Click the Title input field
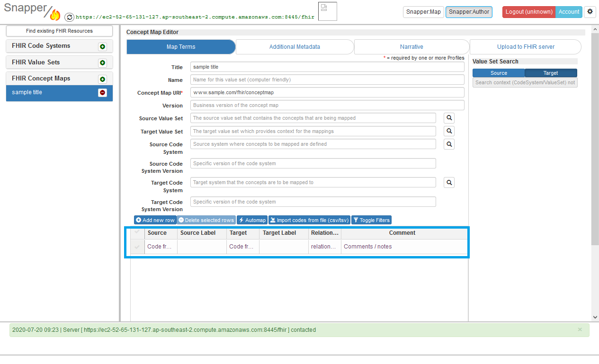The width and height of the screenshot is (599, 364). (327, 67)
